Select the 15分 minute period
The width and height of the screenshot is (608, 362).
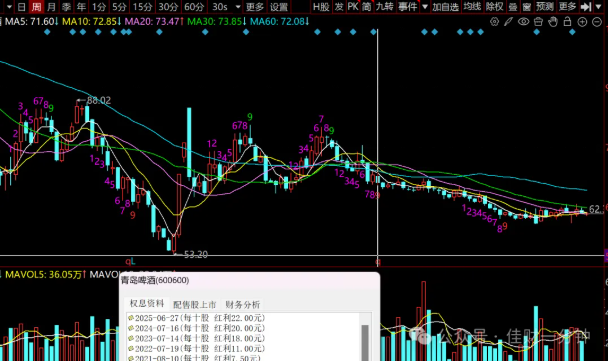pyautogui.click(x=142, y=7)
